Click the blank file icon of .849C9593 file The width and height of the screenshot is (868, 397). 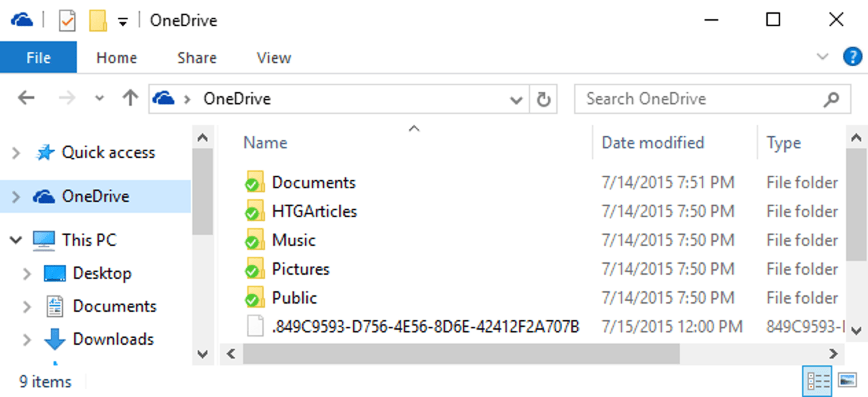coord(255,326)
